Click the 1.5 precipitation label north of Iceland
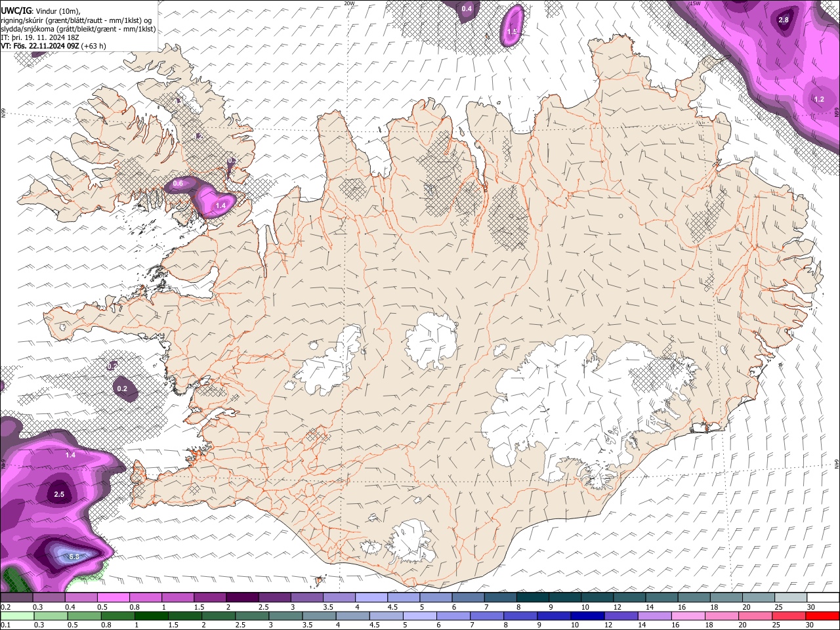This screenshot has height=630, width=840. 513,31
